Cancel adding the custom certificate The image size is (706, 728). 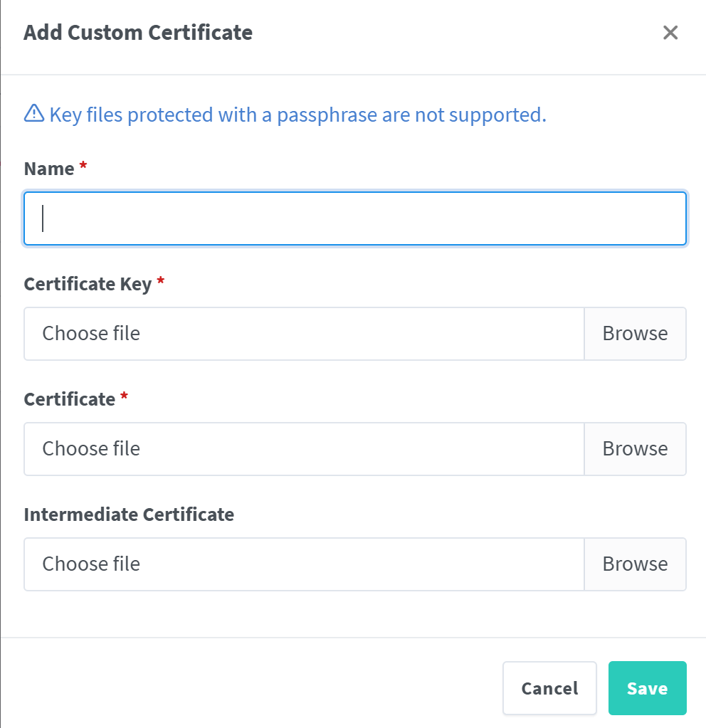pos(549,688)
